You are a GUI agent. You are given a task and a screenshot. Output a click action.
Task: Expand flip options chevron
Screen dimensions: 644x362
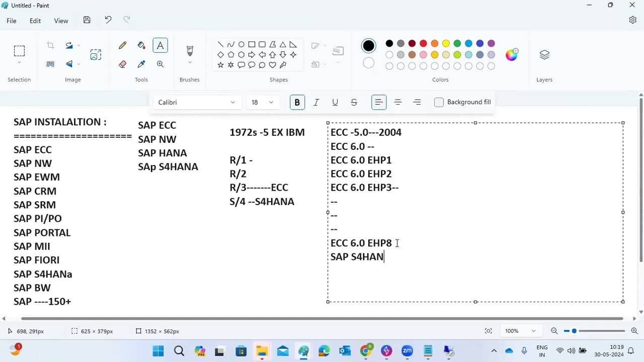79,64
